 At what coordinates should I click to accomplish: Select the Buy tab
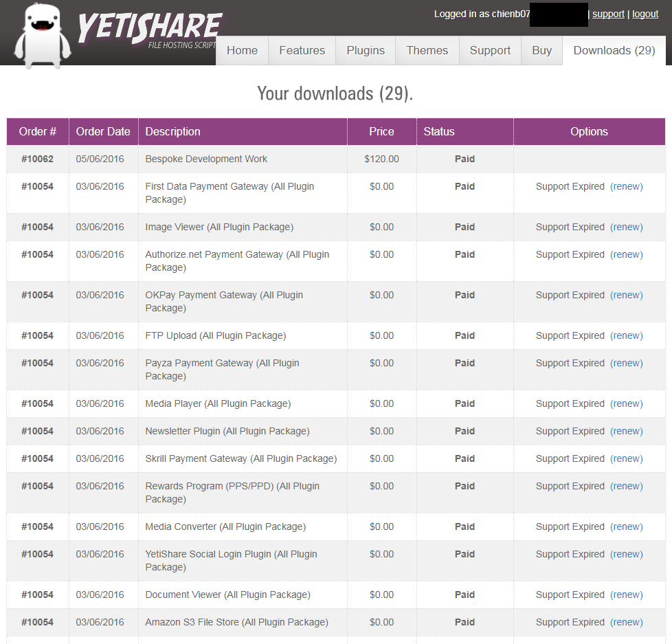[x=541, y=50]
